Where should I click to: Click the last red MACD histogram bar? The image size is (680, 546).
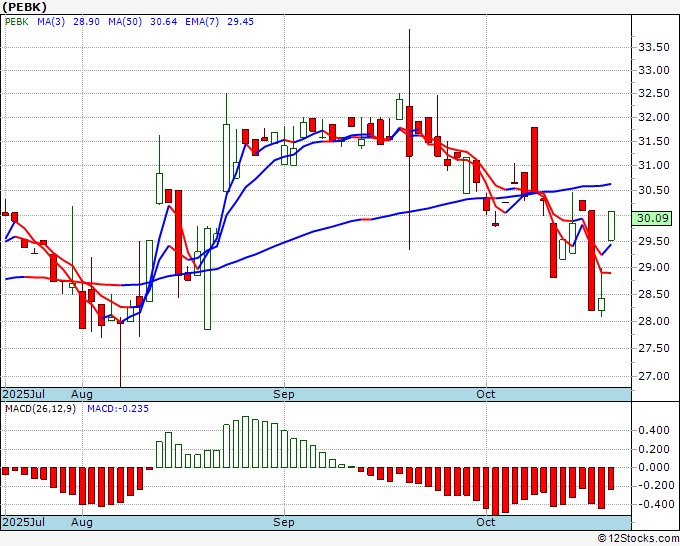tap(611, 479)
